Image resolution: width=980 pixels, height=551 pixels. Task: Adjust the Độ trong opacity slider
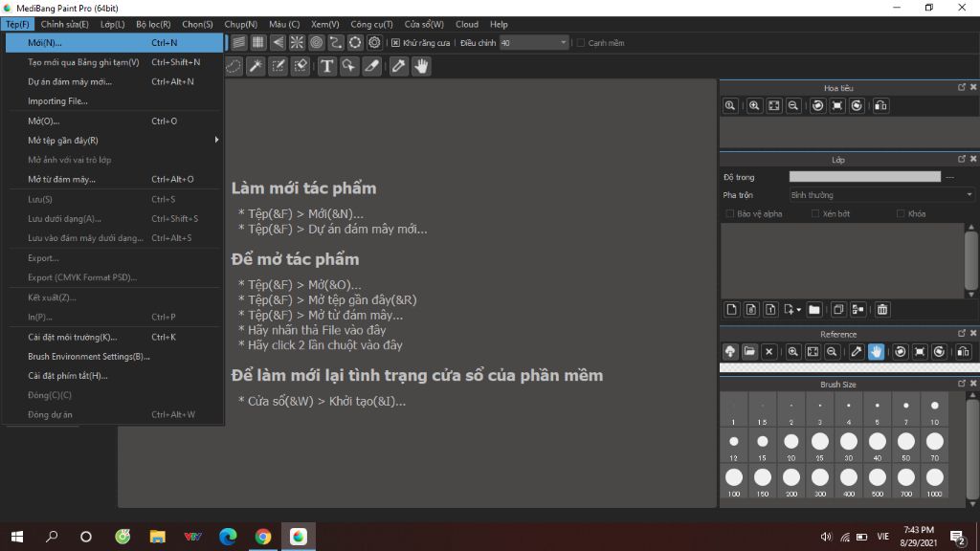pyautogui.click(x=865, y=177)
